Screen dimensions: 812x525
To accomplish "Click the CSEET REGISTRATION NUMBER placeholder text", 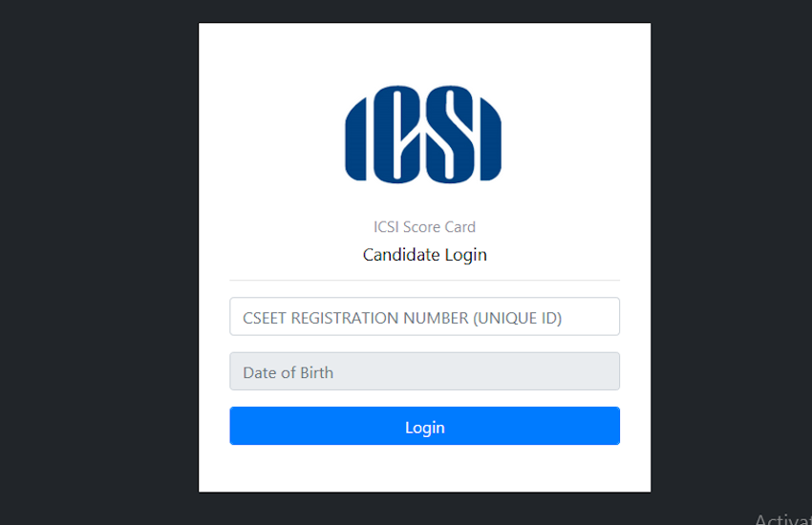I will pos(402,318).
